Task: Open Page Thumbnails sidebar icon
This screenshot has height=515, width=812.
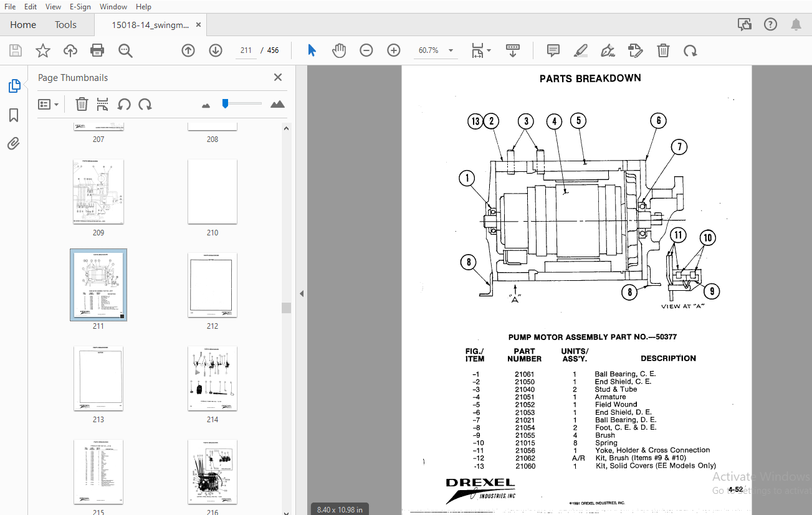Action: (14, 86)
